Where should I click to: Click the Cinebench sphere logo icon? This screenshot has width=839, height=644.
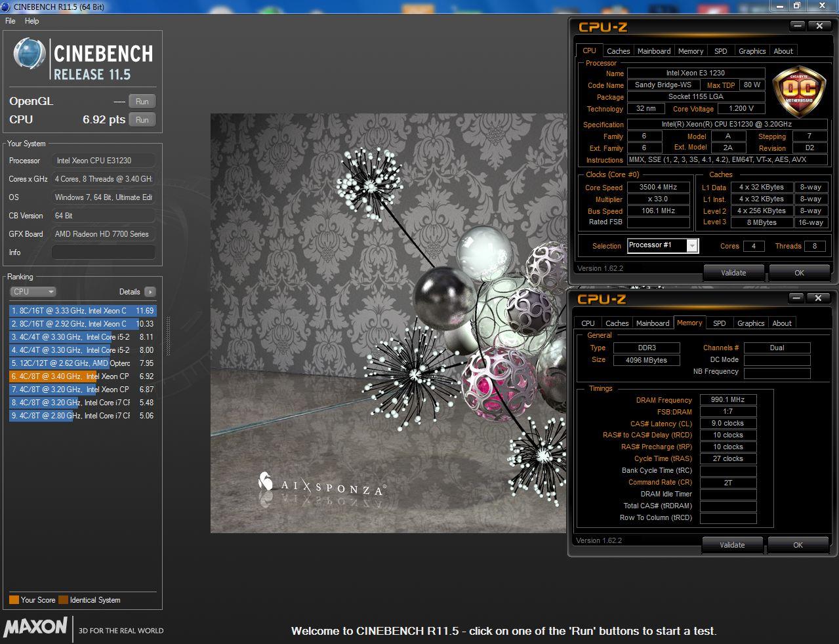click(x=30, y=54)
